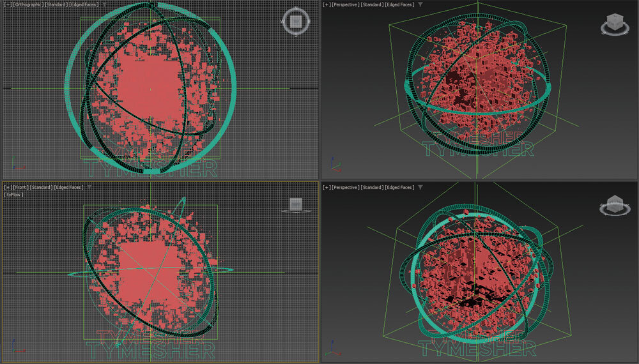The image size is (639, 364).
Task: Open the Perspective label in the bottom-right viewport
Action: 346,187
